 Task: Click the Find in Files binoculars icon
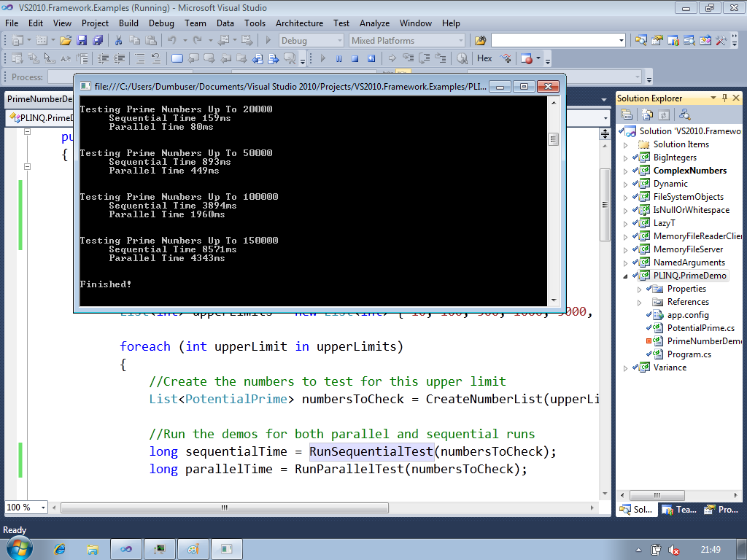coord(481,41)
